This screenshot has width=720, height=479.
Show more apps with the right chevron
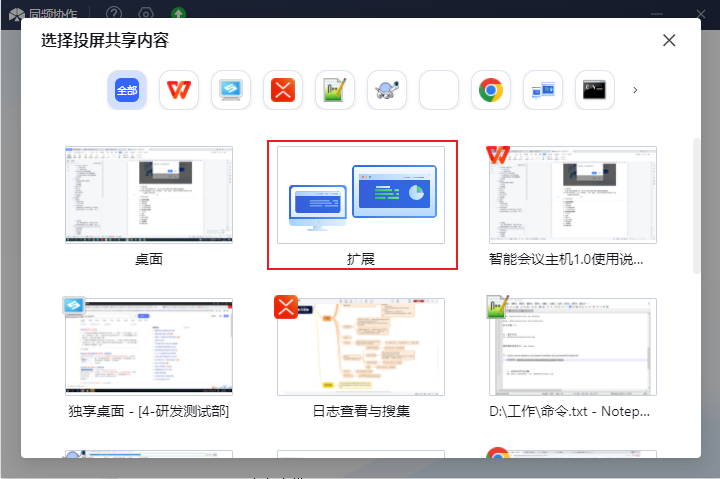pyautogui.click(x=635, y=90)
